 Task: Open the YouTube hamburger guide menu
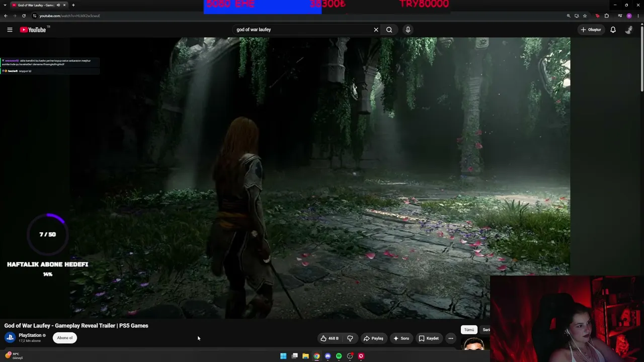click(x=10, y=30)
